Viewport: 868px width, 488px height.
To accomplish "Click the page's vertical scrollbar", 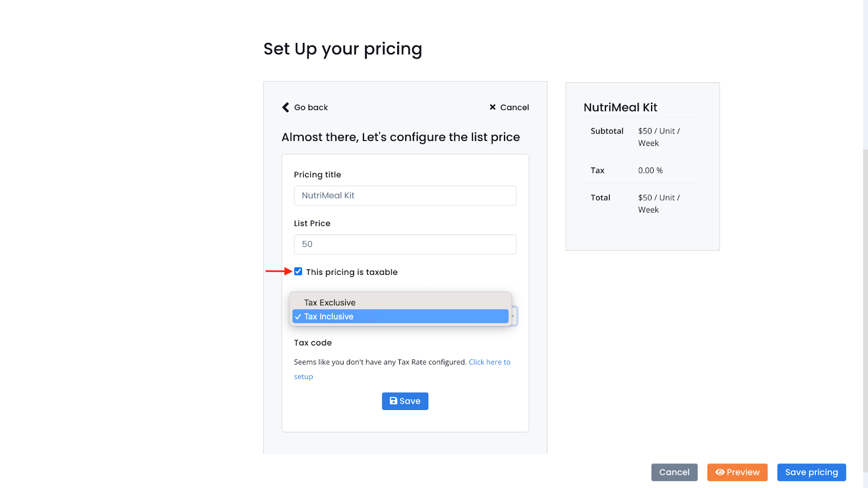I will (x=866, y=244).
